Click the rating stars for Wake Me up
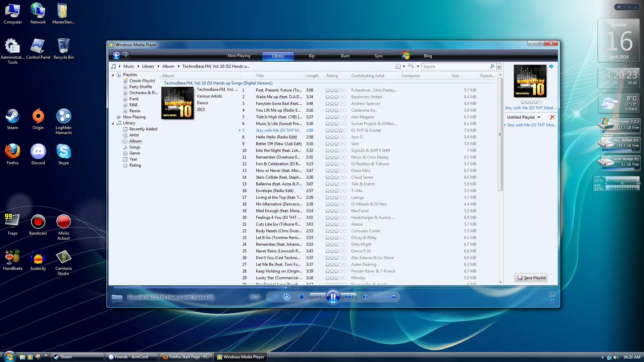The image size is (644, 362). click(x=336, y=97)
